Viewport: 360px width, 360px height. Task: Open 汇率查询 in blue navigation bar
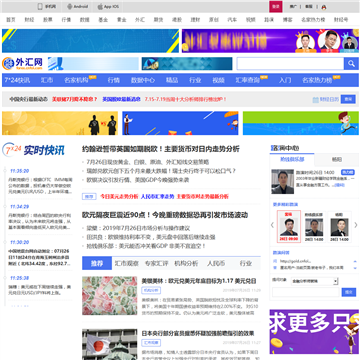[248, 80]
